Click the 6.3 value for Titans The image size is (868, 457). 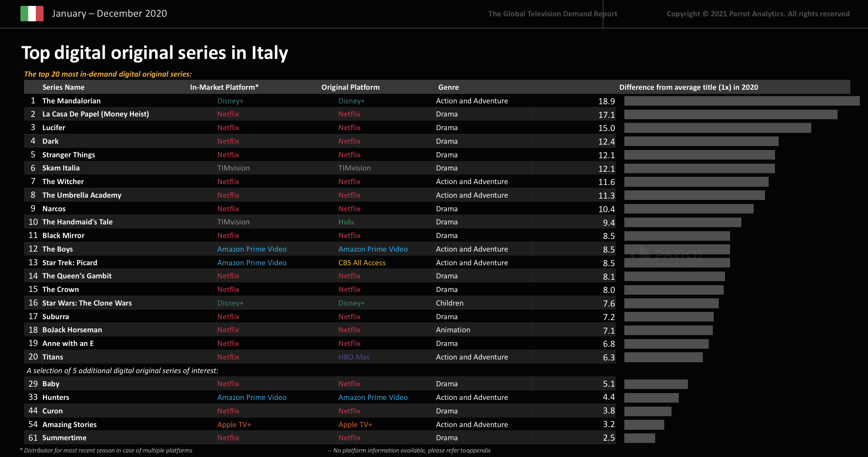(x=609, y=357)
